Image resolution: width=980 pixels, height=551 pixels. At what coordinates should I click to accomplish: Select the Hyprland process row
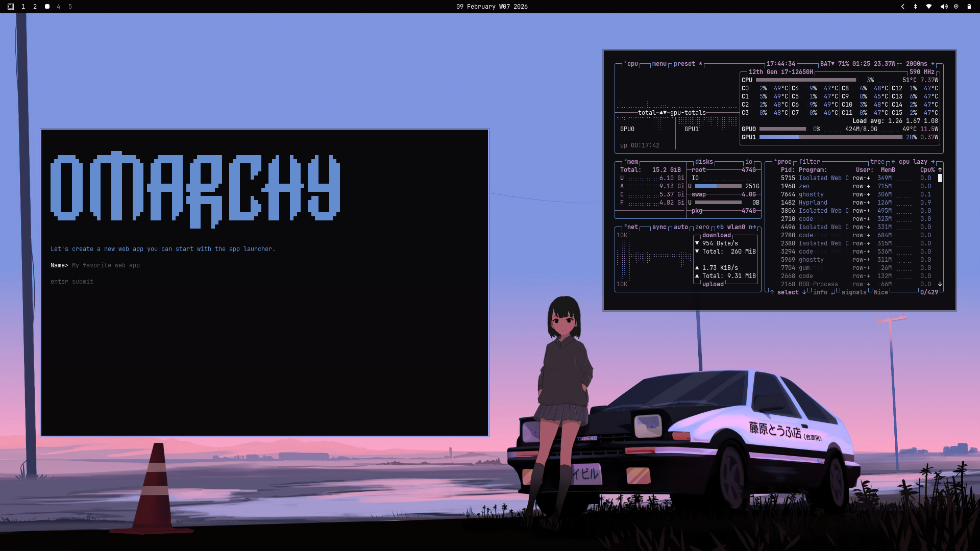click(813, 203)
